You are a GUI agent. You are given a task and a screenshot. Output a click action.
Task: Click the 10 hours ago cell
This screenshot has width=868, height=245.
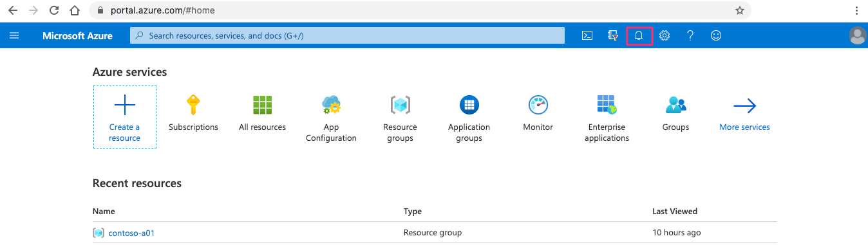coord(677,233)
